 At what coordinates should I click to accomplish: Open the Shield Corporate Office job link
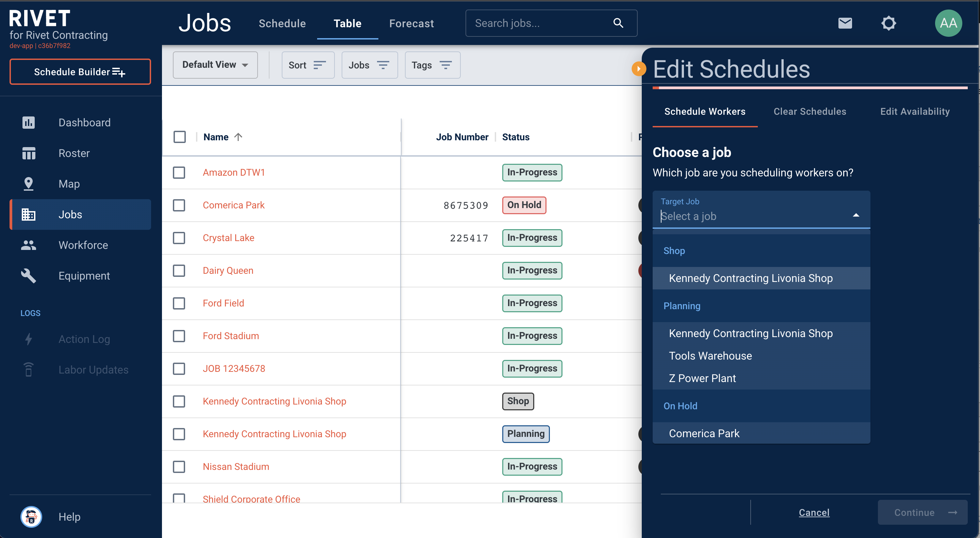pos(251,499)
